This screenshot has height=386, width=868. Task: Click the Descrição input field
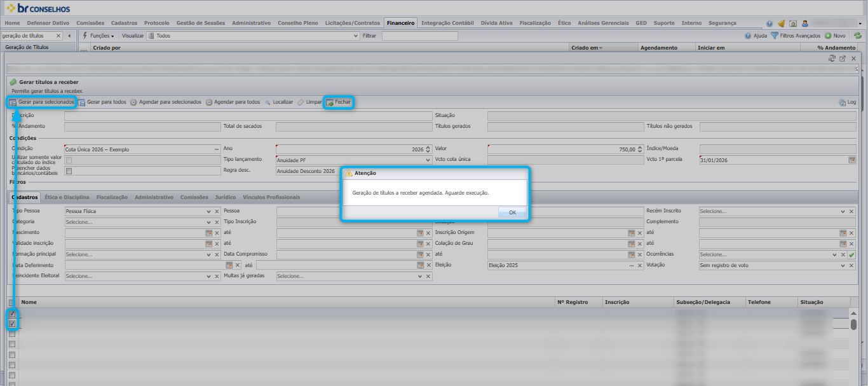coord(248,116)
